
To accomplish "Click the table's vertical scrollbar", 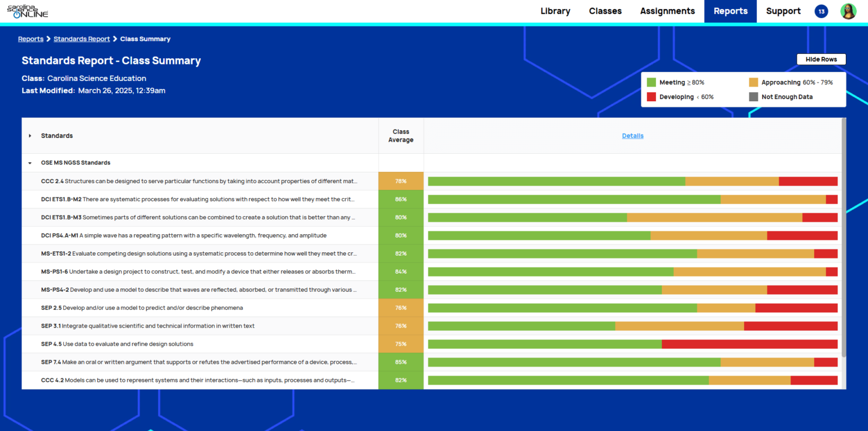I will [x=844, y=238].
